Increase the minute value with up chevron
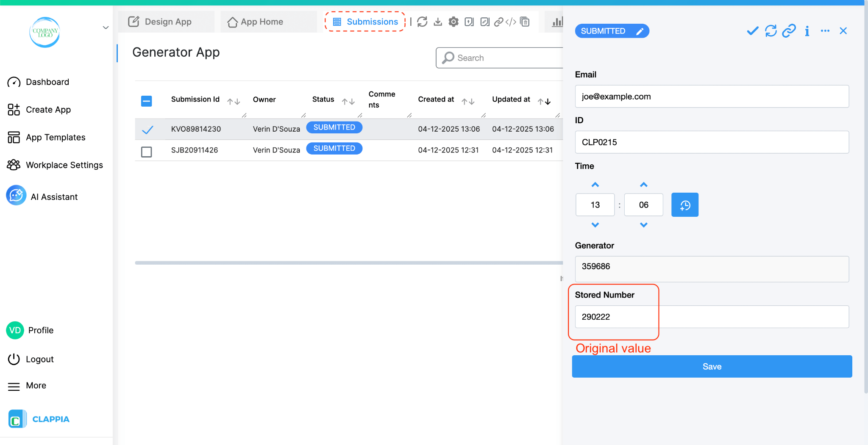This screenshot has height=445, width=868. coord(643,185)
